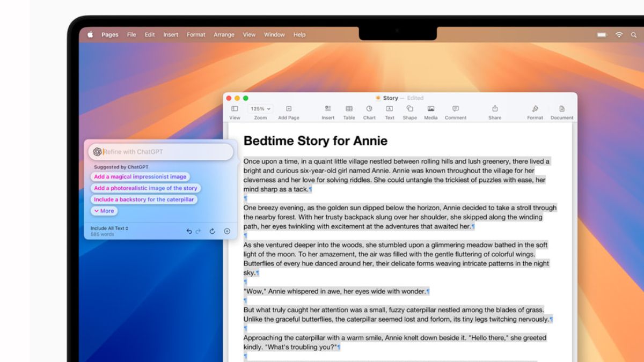Viewport: 644px width, 362px height.
Task: Toggle the Format sidebar
Action: pyautogui.click(x=535, y=109)
